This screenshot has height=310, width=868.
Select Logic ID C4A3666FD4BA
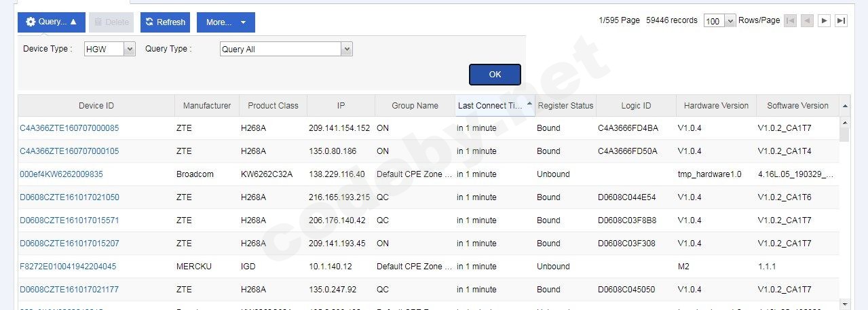(x=628, y=128)
